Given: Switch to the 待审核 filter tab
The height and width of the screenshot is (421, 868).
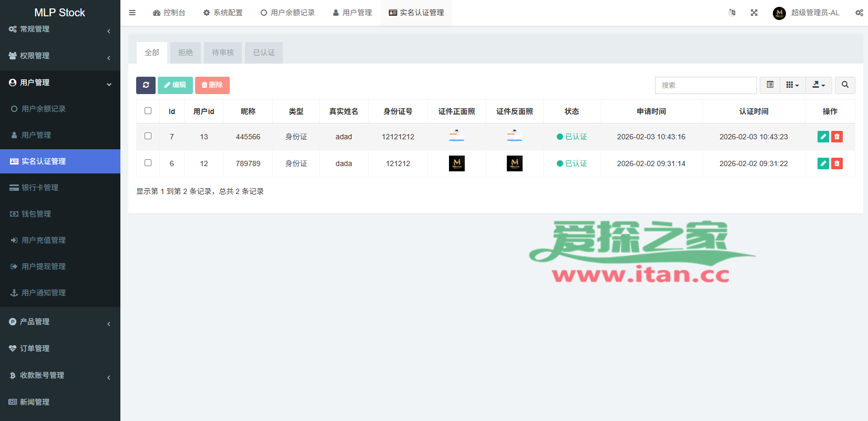Looking at the screenshot, I should click(223, 53).
